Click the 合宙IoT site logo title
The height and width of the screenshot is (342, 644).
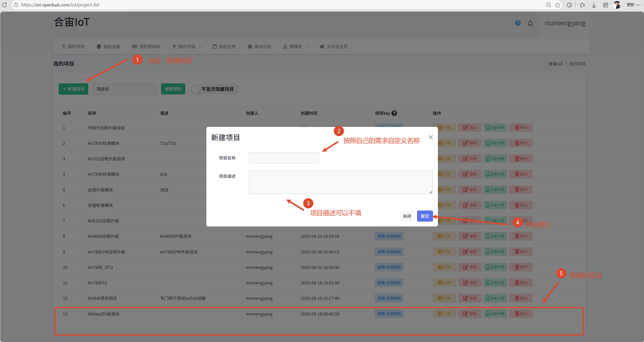(72, 22)
